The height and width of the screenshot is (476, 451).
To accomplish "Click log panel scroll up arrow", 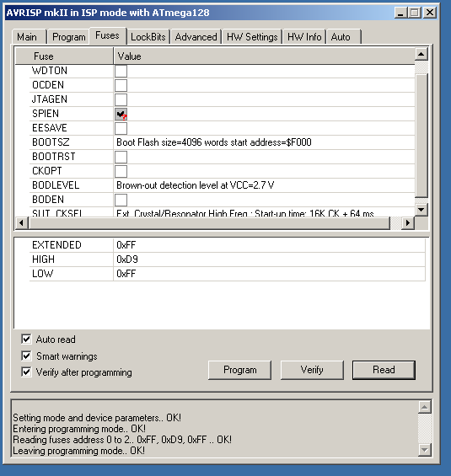I will [x=425, y=407].
